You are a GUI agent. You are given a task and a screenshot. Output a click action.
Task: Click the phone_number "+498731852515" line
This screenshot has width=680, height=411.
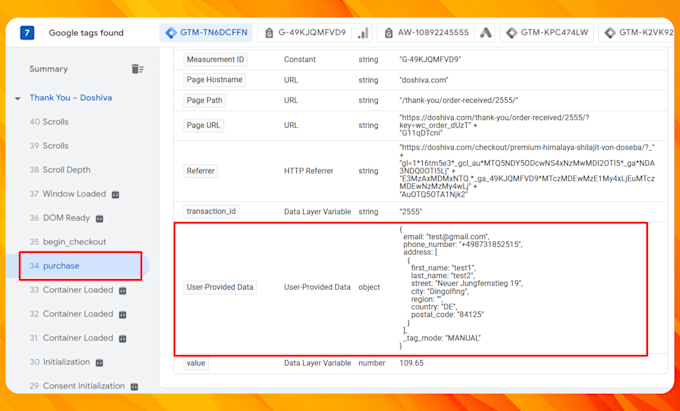click(463, 245)
